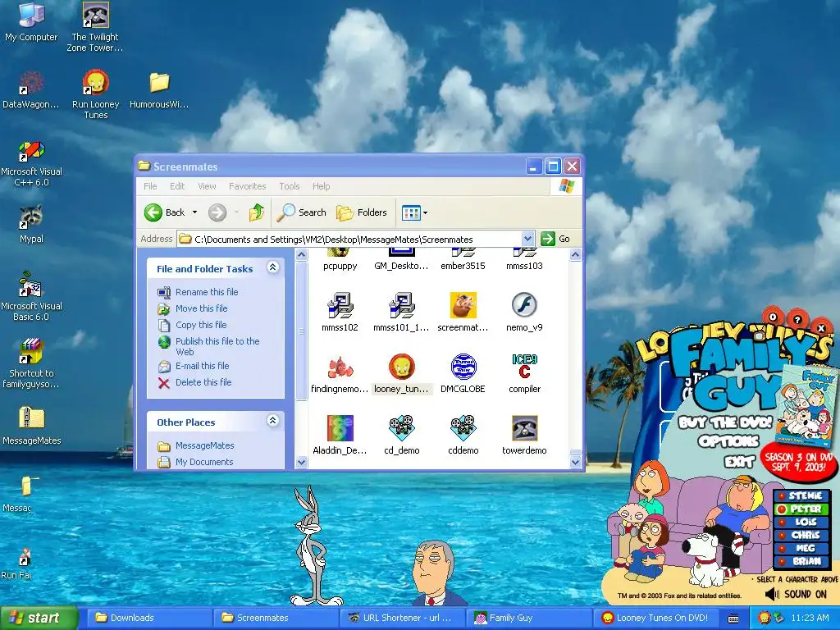Select the mmss101_1 installer file

pos(401,313)
